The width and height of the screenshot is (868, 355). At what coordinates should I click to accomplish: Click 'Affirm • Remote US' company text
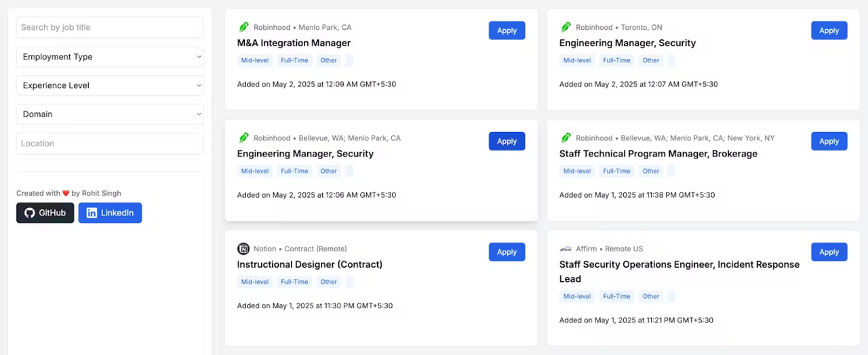(610, 249)
